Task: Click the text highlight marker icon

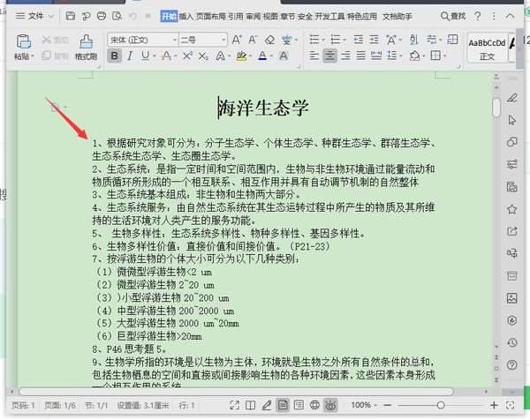Action: tap(241, 56)
